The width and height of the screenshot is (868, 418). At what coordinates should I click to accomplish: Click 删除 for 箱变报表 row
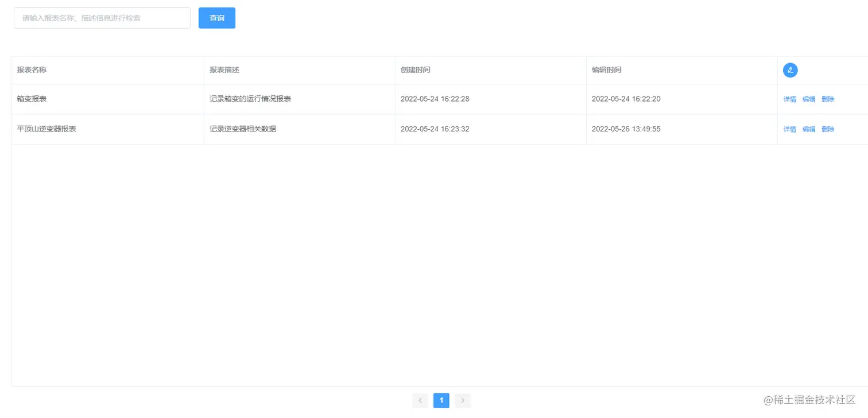coord(828,99)
